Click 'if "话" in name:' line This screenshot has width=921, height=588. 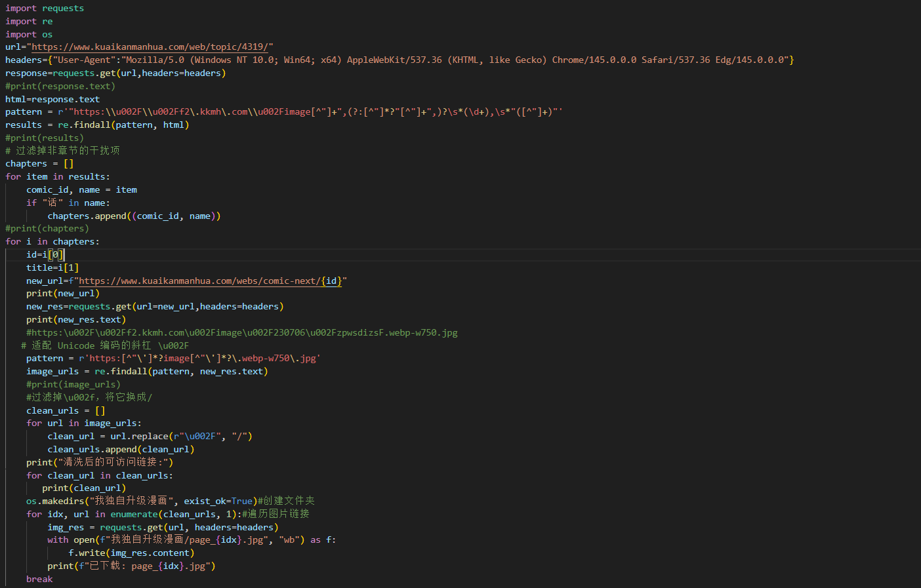68,203
